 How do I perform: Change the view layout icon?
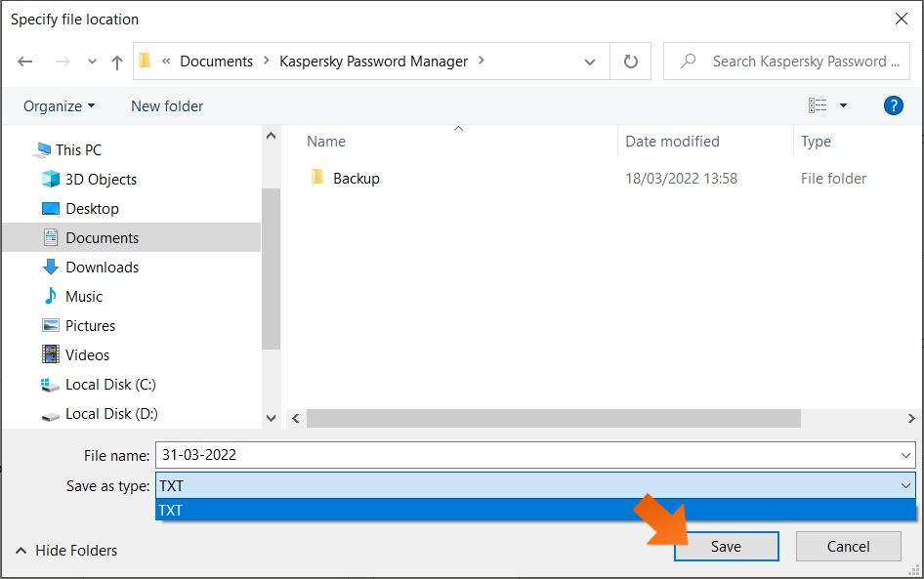click(817, 105)
